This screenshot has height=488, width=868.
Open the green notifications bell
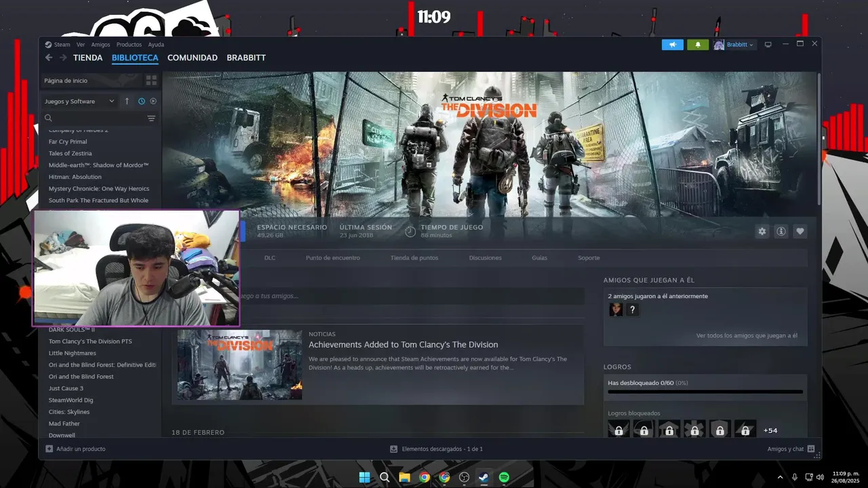click(698, 45)
